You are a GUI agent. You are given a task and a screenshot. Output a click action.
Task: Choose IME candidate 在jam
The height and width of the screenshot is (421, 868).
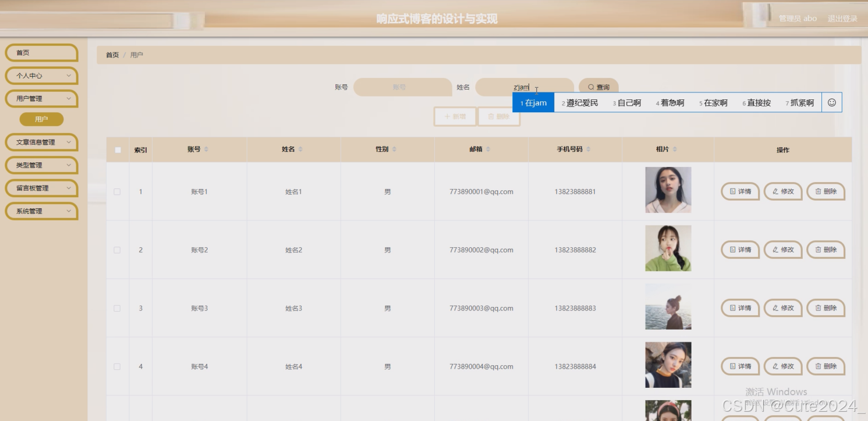click(x=533, y=103)
